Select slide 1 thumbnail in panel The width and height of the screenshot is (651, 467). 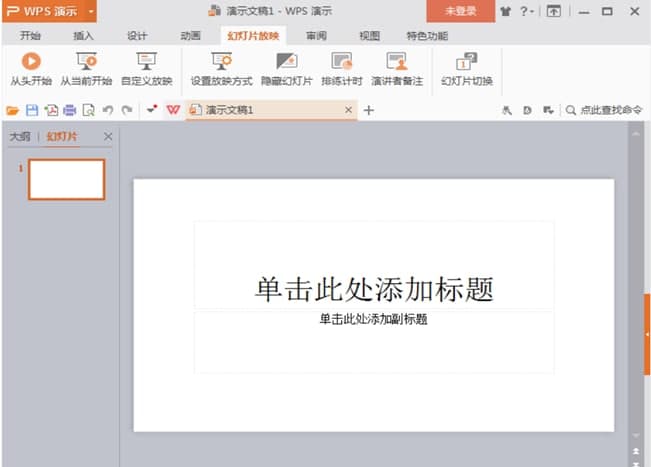click(66, 179)
